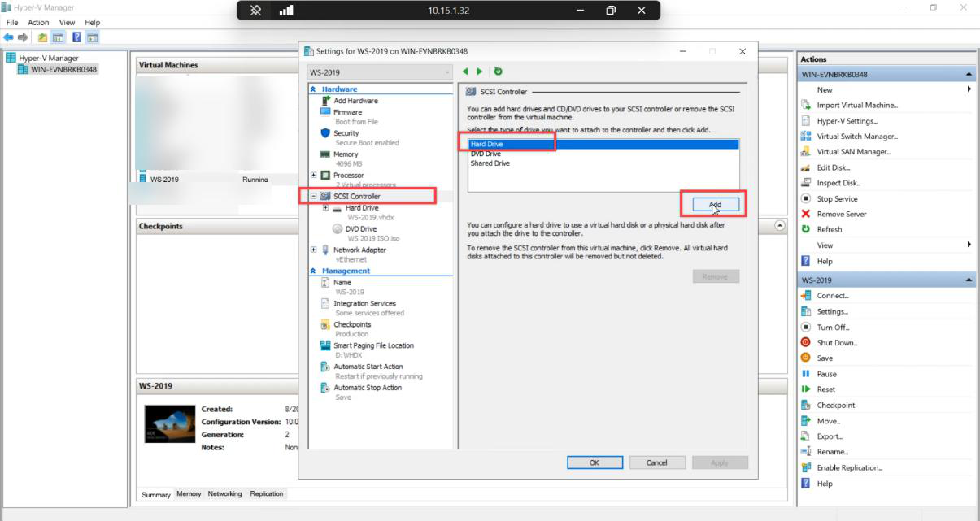
Task: Select the Hard Drive node under SCSI Controller
Action: click(362, 208)
